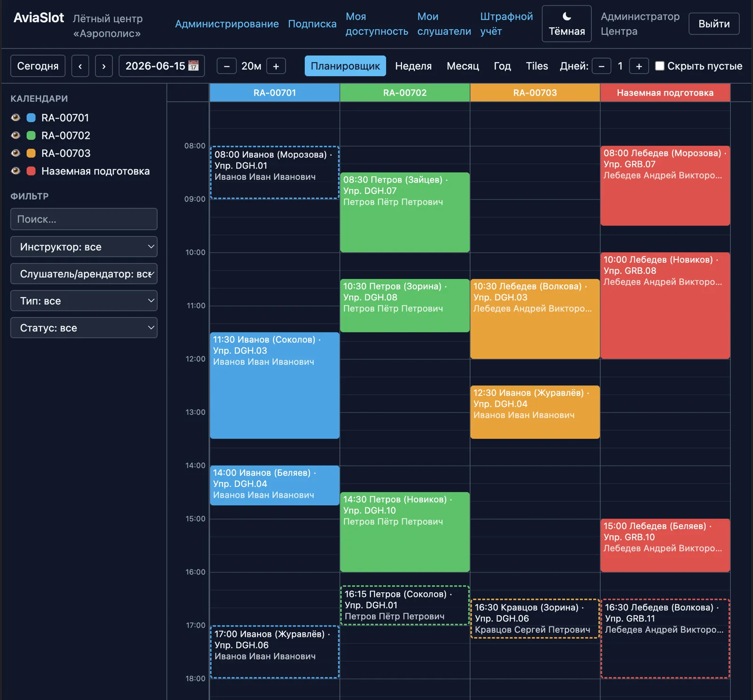This screenshot has width=753, height=700.
Task: Switch to the Неделя view tab
Action: 413,66
